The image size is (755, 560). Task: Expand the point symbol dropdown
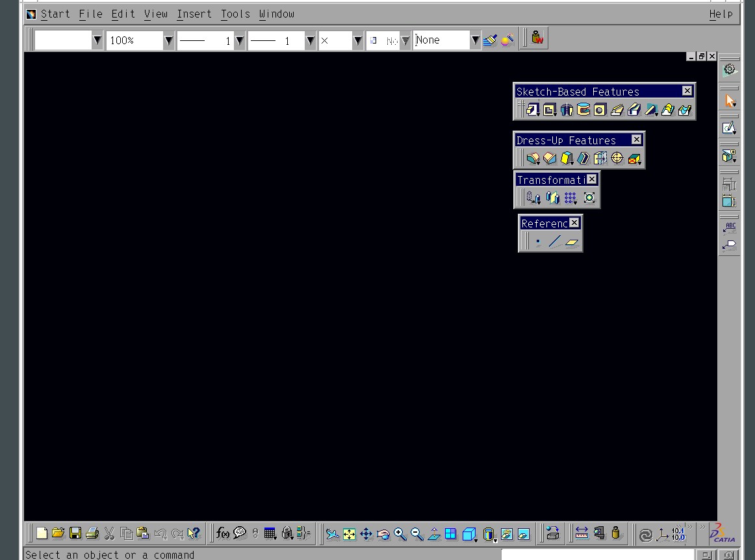tap(358, 40)
